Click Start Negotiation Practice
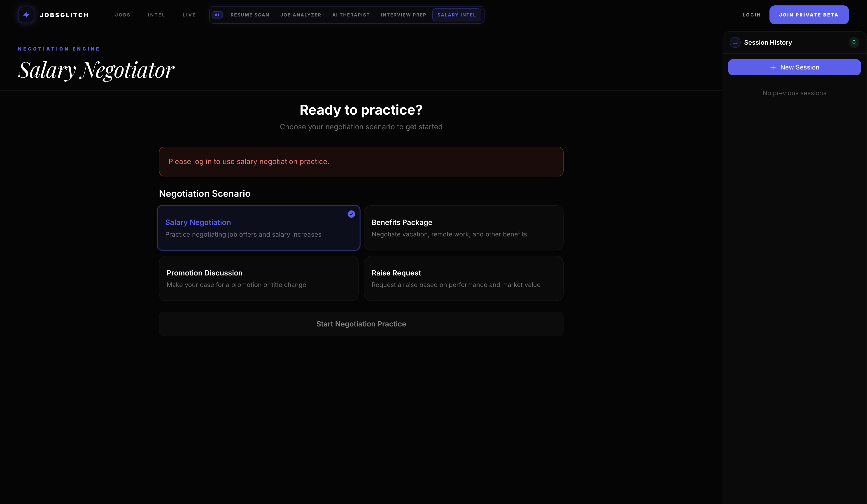The image size is (867, 504). tap(361, 324)
